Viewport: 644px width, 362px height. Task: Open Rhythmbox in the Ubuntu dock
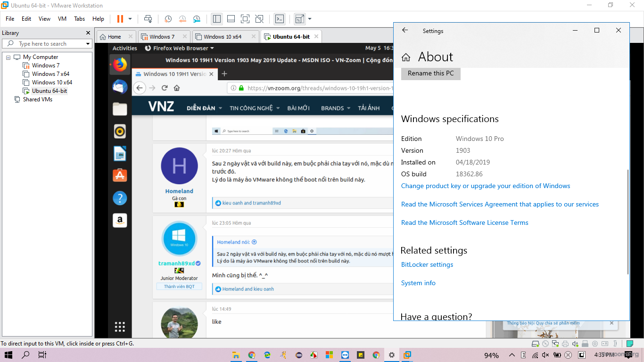click(x=120, y=132)
